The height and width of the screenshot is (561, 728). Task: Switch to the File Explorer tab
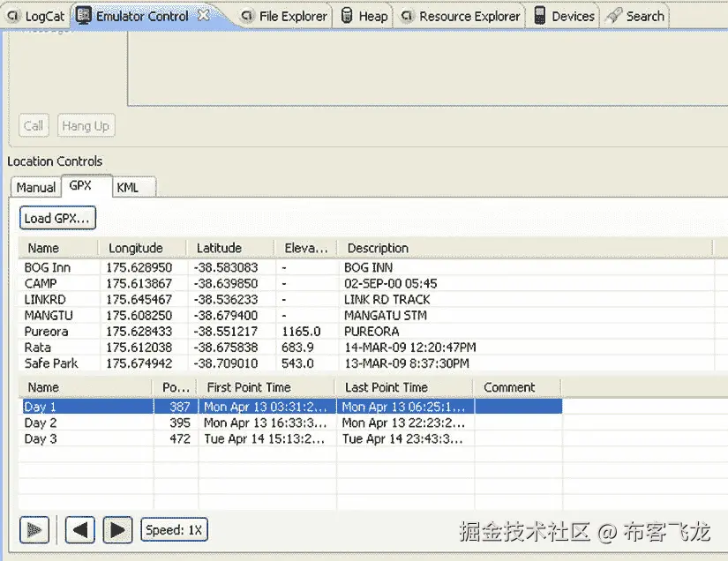click(283, 16)
